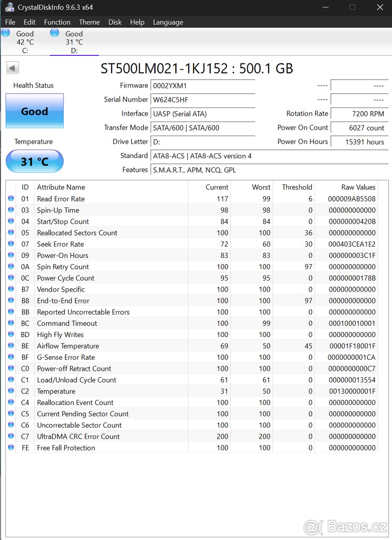Select the Serial Number field W624C5HF
The width and height of the screenshot is (392, 540).
(x=203, y=99)
